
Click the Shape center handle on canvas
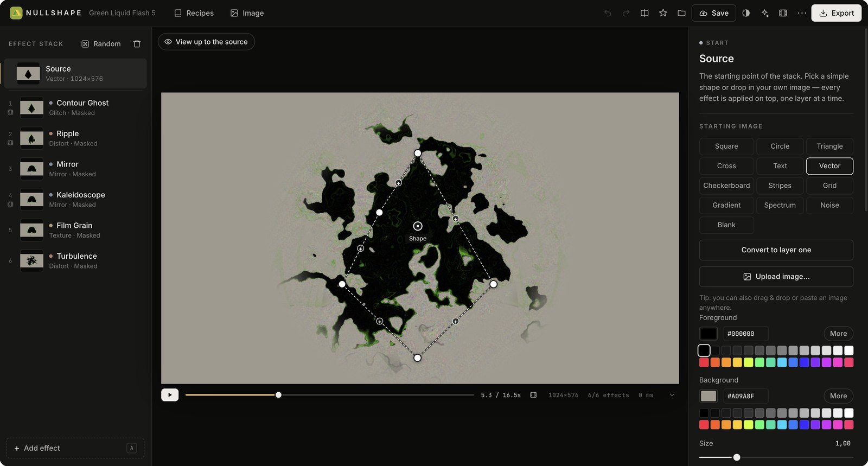(x=418, y=226)
